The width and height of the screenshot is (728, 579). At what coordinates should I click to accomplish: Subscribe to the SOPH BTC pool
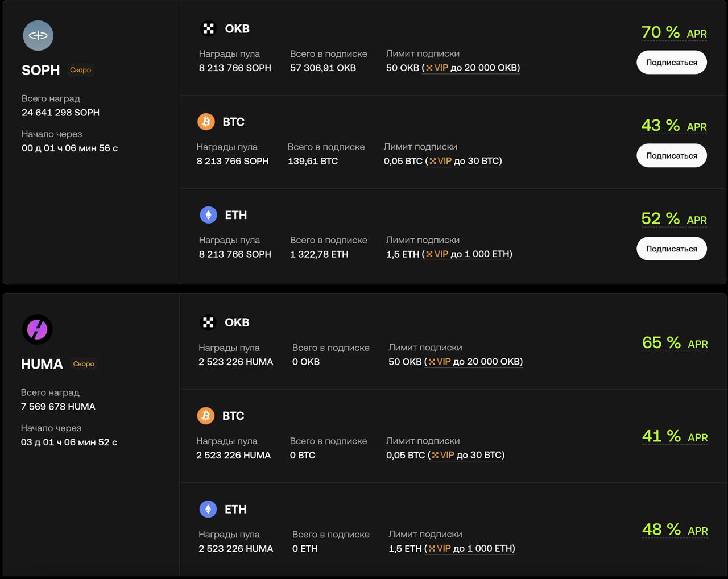671,156
